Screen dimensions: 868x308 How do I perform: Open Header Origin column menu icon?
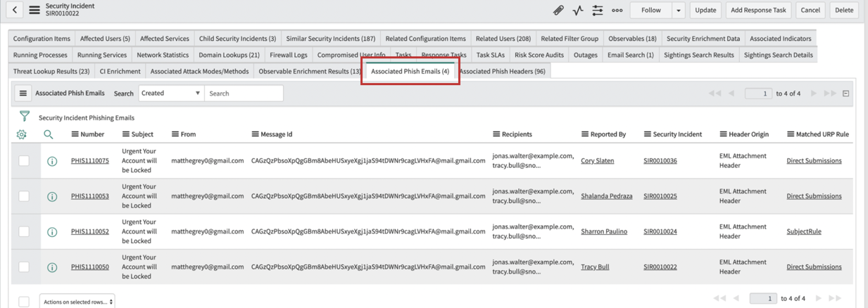(x=724, y=134)
